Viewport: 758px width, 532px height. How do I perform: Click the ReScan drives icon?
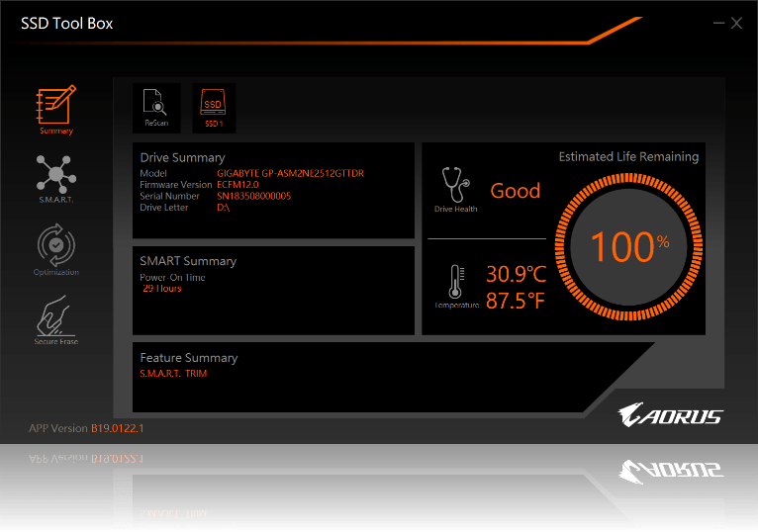coord(156,107)
